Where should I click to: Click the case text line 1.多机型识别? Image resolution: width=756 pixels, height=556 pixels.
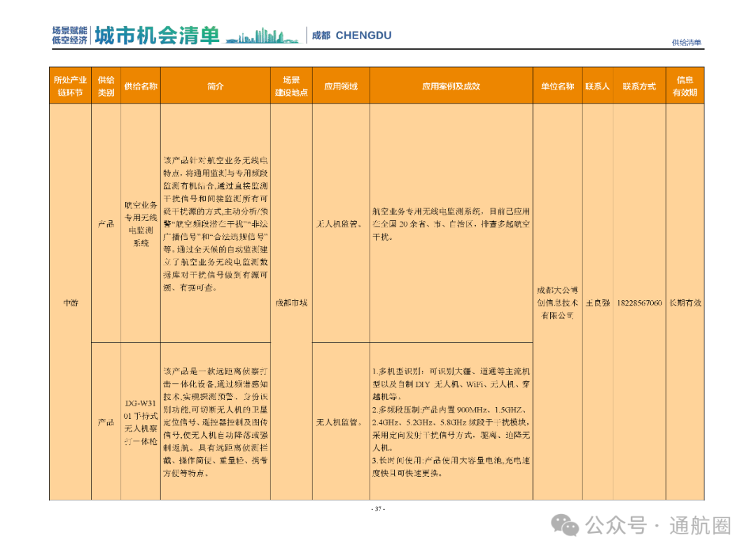451,384
